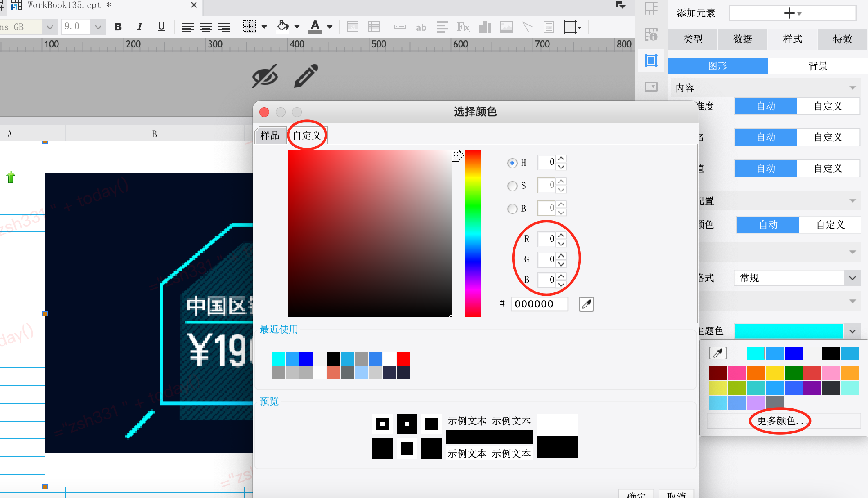Open the widget settings sidebar icon
The width and height of the screenshot is (868, 498).
click(x=651, y=87)
